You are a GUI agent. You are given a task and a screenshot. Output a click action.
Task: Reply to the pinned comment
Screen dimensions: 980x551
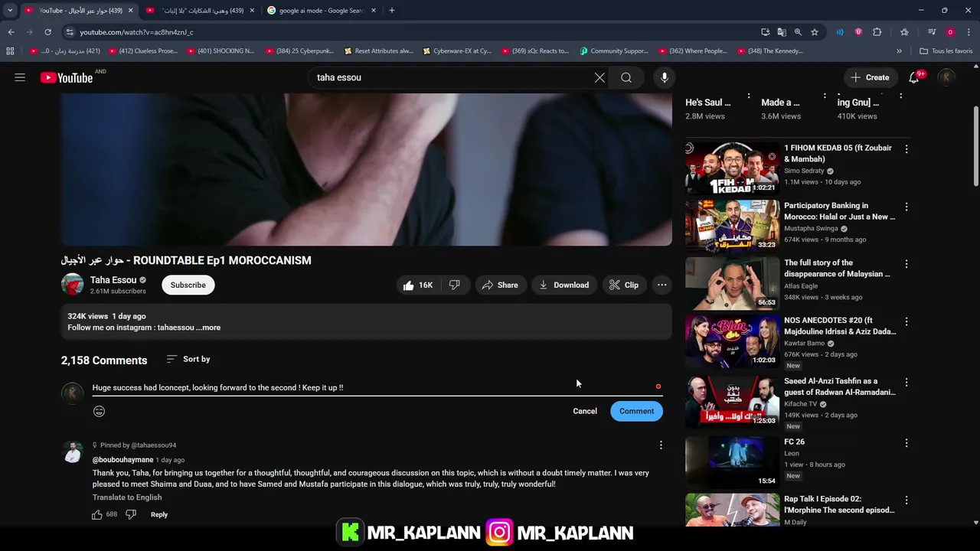click(159, 514)
